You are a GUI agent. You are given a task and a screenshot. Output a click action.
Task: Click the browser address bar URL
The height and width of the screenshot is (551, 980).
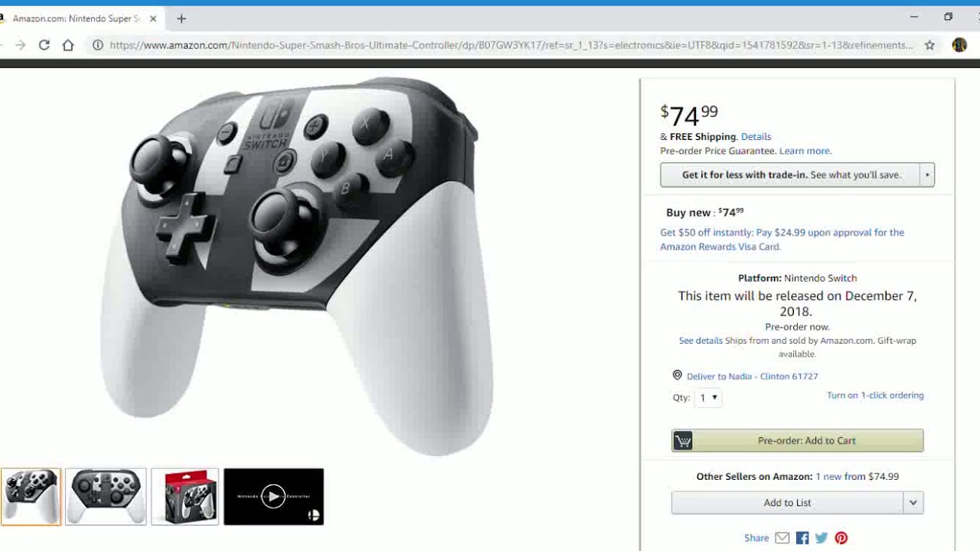point(511,45)
